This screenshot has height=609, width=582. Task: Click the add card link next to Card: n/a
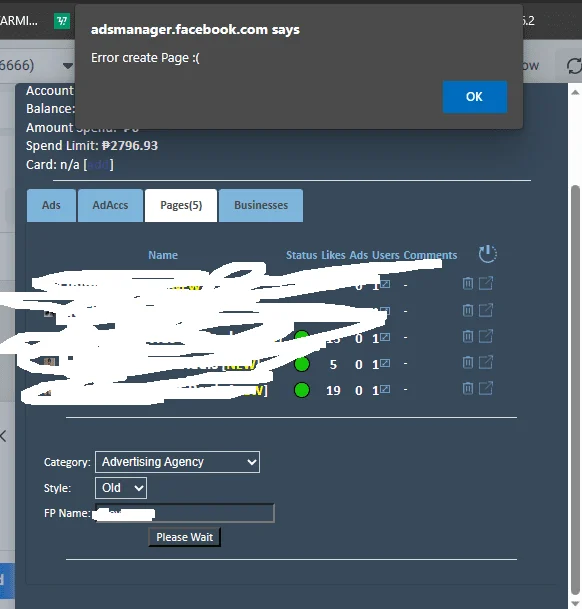[x=99, y=165]
